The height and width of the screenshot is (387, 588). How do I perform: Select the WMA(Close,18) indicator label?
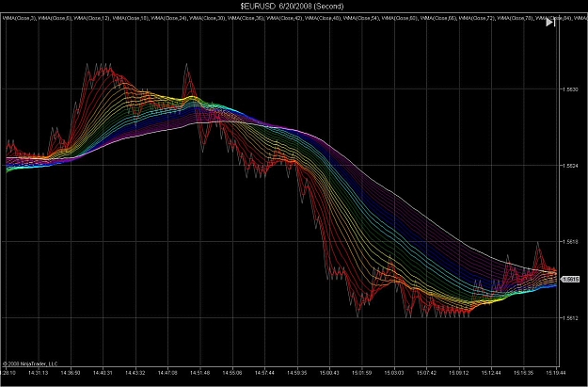pyautogui.click(x=132, y=18)
